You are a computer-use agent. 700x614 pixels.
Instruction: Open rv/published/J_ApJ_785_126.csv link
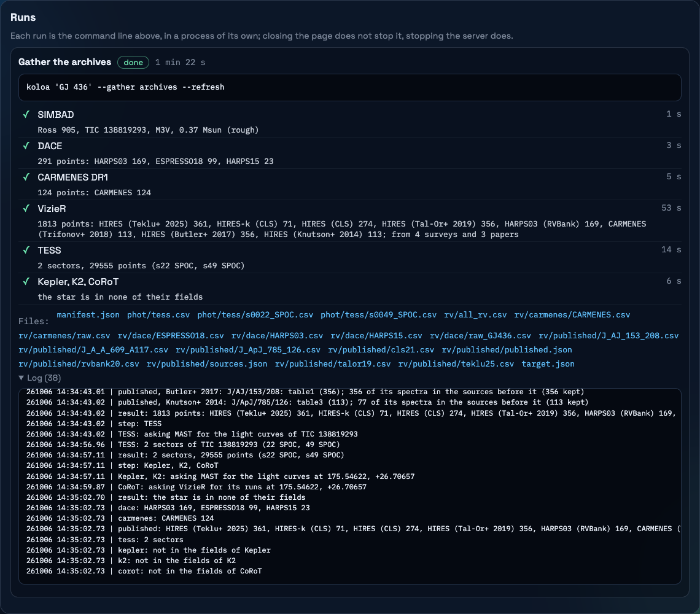coord(248,349)
